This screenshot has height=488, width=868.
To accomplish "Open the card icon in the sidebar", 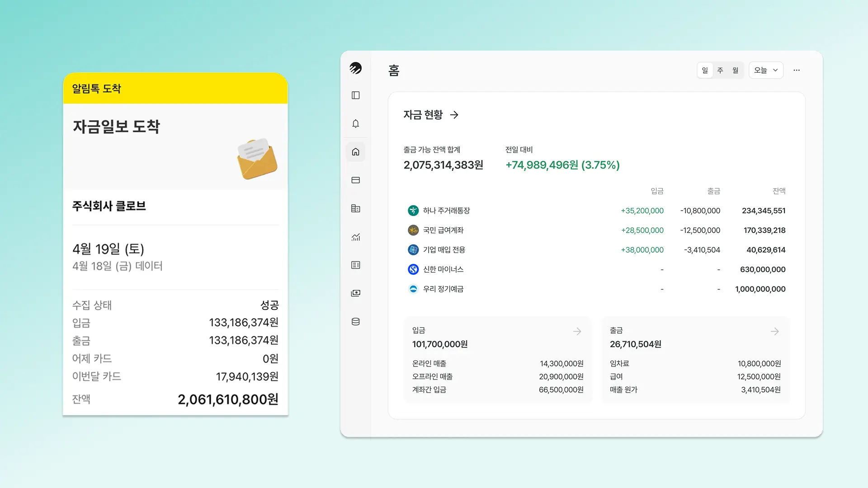I will [x=355, y=180].
